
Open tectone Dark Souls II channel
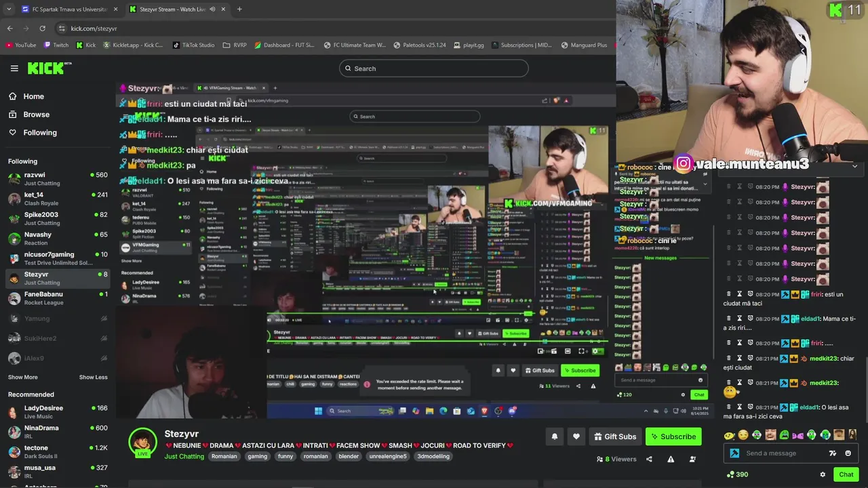pos(58,451)
